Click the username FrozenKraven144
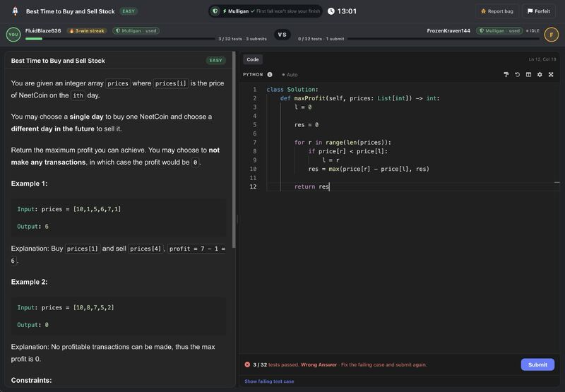Screen dimensions: 565x392 [x=448, y=30]
